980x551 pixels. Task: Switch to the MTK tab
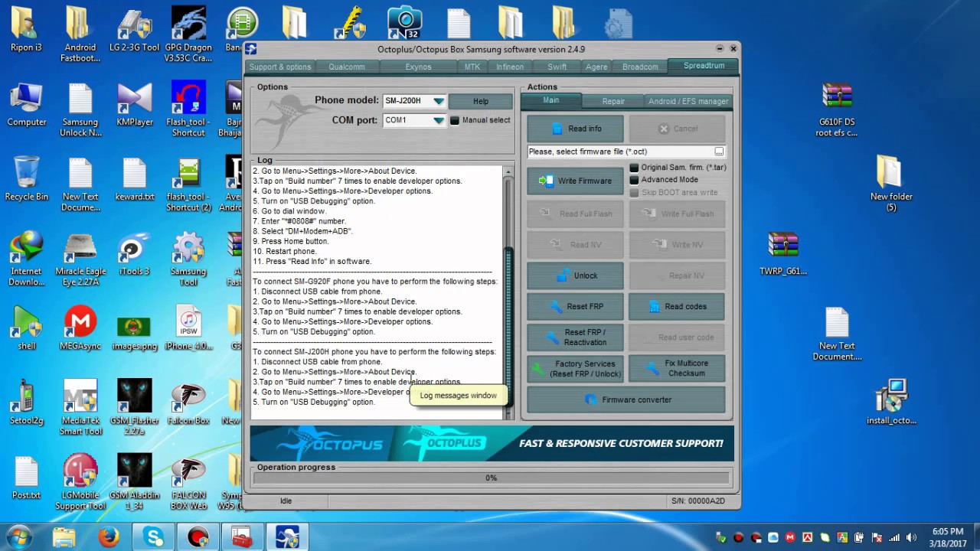472,67
